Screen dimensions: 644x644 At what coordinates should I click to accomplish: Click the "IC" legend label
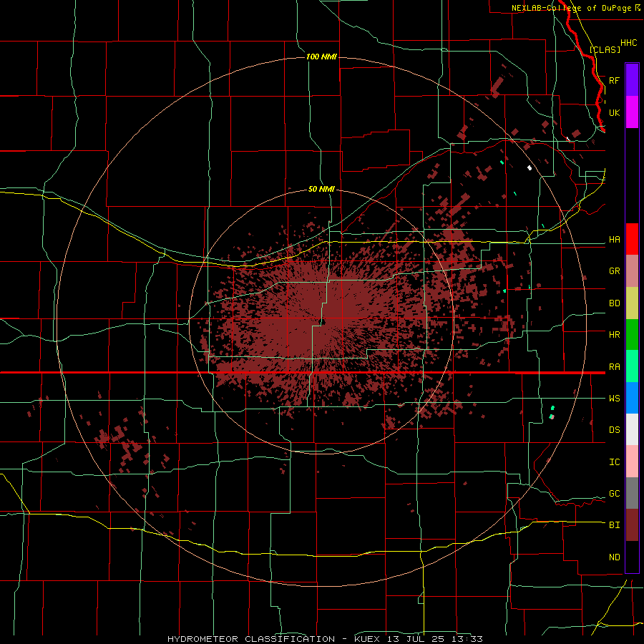(614, 462)
